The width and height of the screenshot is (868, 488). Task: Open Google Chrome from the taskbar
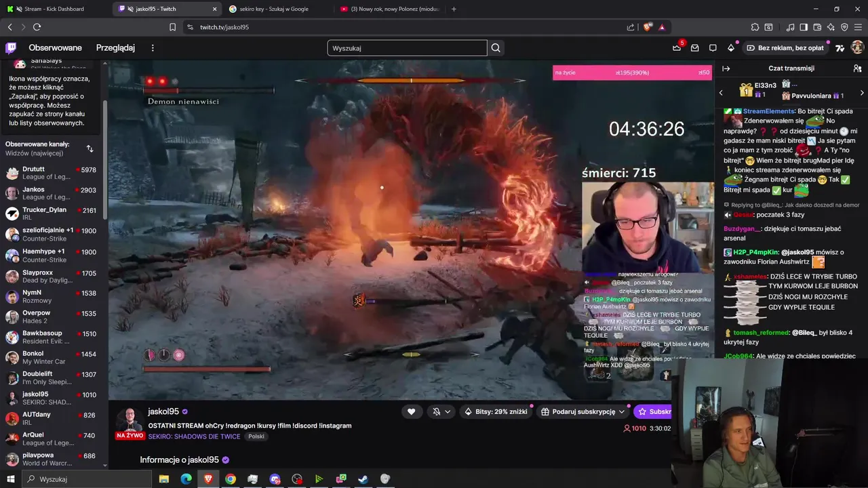[231, 479]
